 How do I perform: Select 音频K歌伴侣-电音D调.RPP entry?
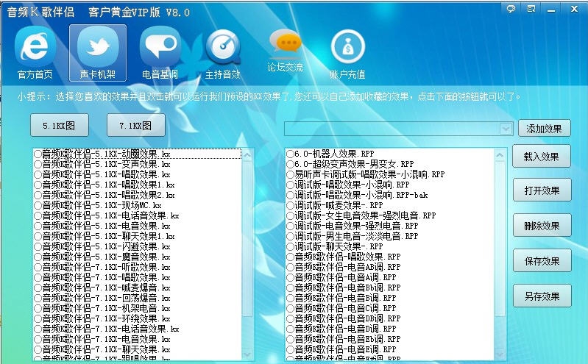341,329
